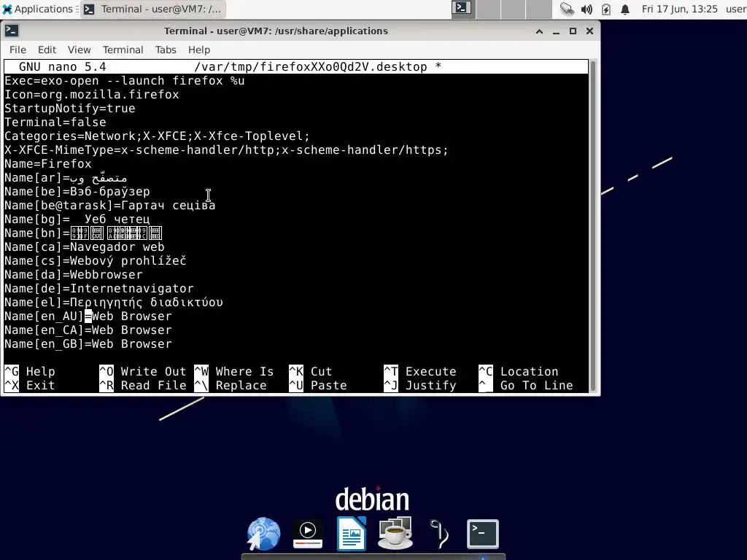
Task: Click the Name[en_CA]=Web Browser line
Action: (88, 330)
